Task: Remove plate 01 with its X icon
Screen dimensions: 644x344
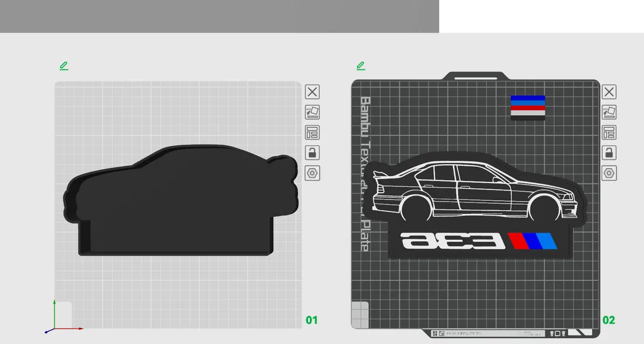Action: [312, 92]
